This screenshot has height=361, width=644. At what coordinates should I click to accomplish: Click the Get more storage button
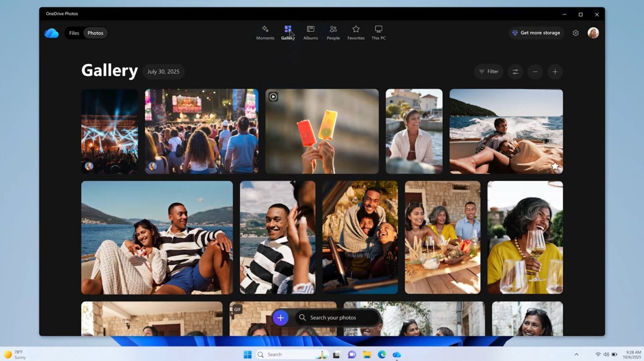[536, 33]
